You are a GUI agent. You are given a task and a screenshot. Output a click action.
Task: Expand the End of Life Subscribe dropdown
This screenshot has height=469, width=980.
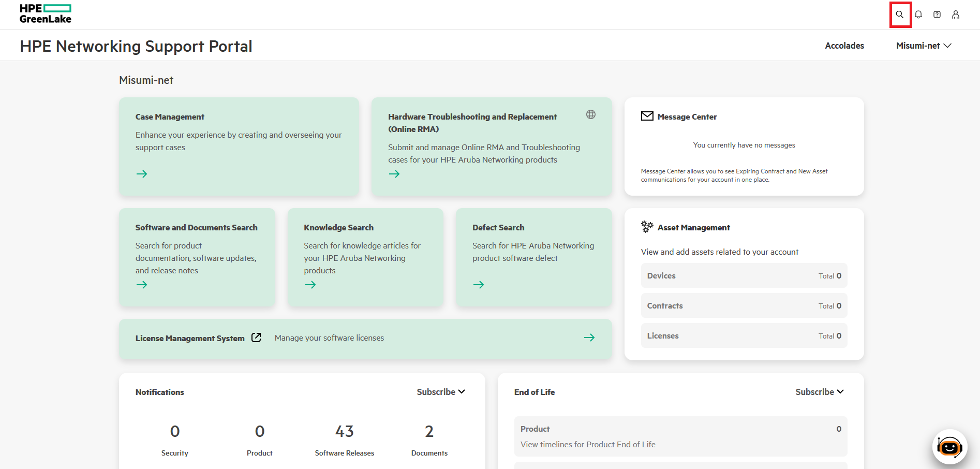[x=820, y=392]
